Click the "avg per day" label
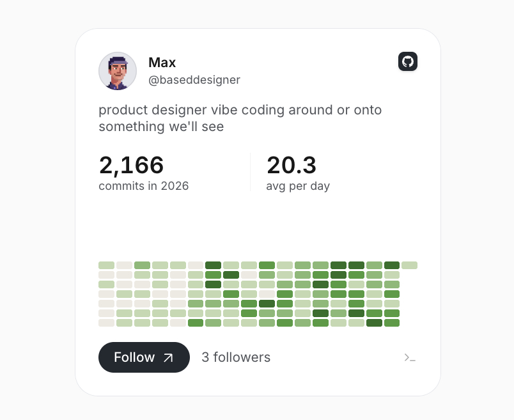Screen dimensions: 514x420 (298, 186)
